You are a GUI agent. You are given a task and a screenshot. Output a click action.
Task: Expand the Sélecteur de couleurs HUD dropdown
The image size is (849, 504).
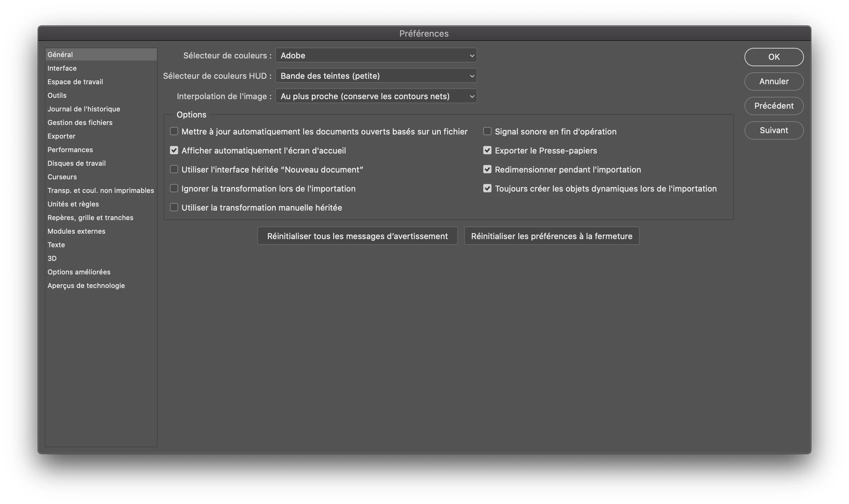(376, 76)
